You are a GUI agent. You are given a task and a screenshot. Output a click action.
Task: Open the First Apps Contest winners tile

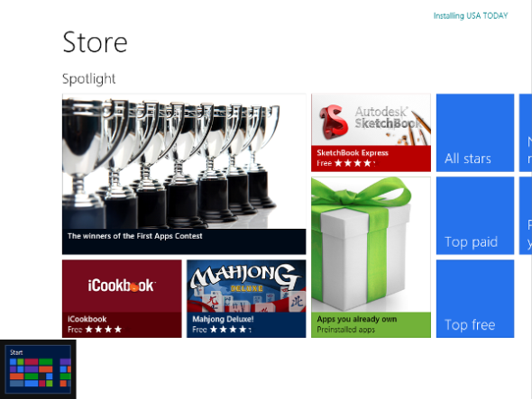coord(184,174)
